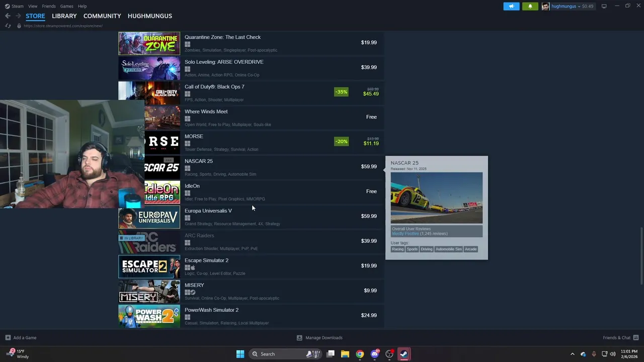Click the store URL address field
Viewport: 644px width, 362px height.
coord(63,26)
